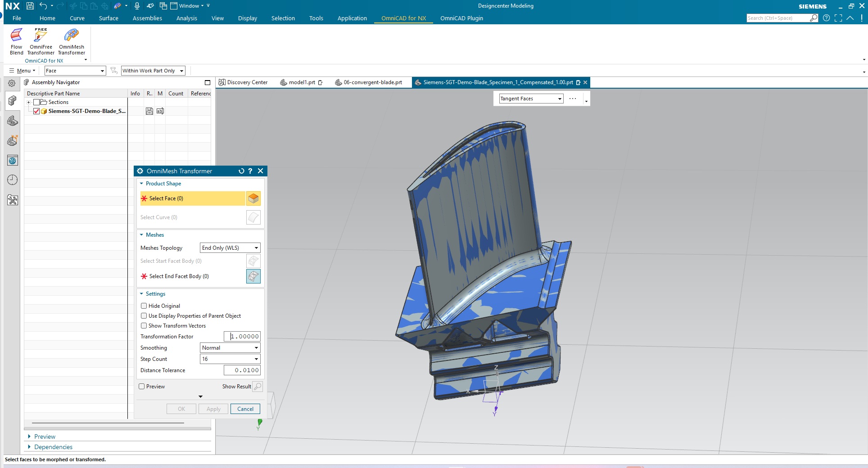Screen dimensions: 868x468
Task: Open the Assemblies ribbon tab
Action: click(147, 18)
